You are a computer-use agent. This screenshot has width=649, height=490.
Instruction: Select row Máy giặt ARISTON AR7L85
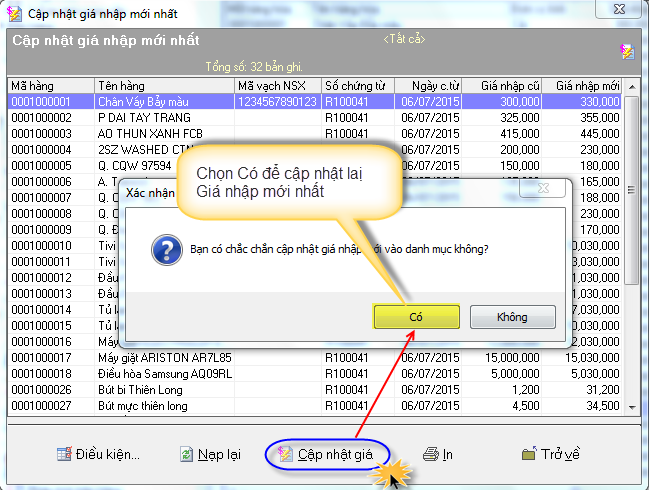164,357
